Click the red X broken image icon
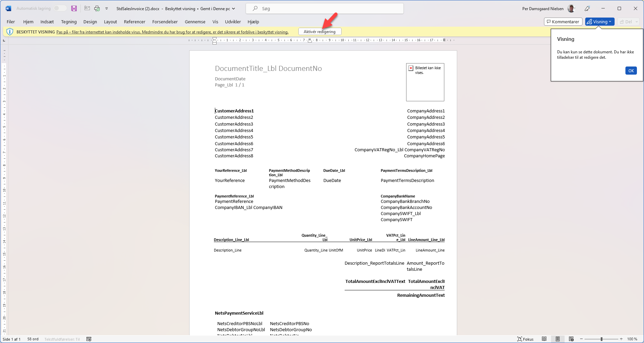This screenshot has width=644, height=343. [x=411, y=68]
